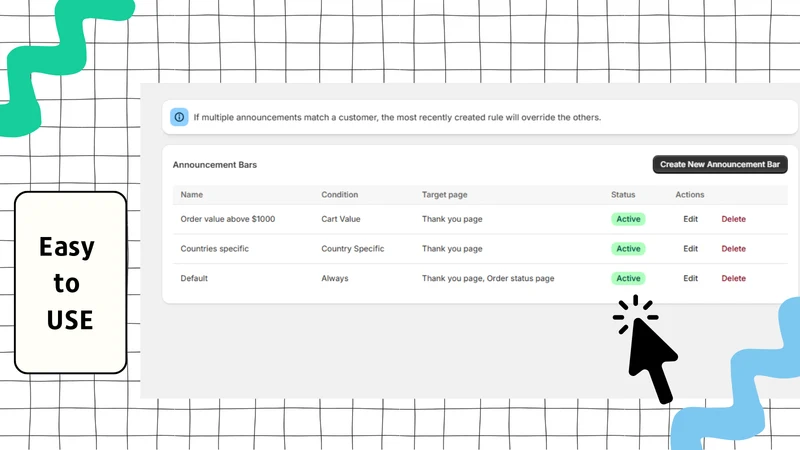Image resolution: width=800 pixels, height=450 pixels.
Task: Click Active badge in Default row
Action: [x=628, y=278]
